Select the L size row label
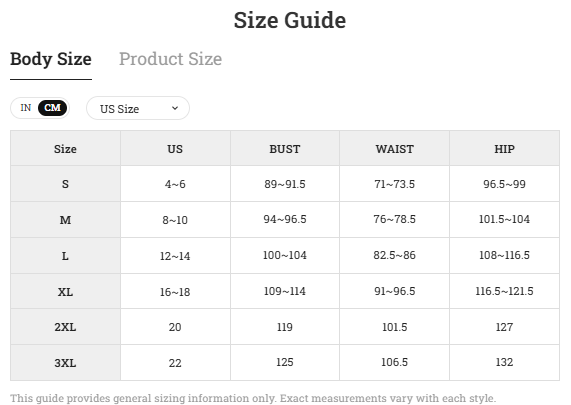 pos(66,256)
